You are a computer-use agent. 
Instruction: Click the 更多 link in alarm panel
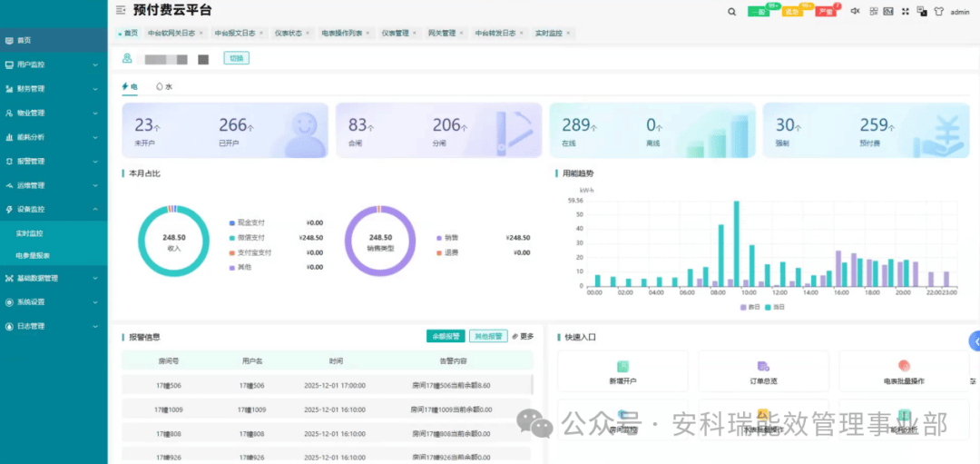click(x=523, y=336)
